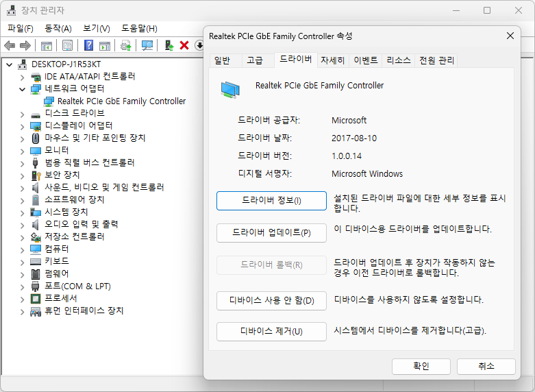Click the 네트워크 어댑터 category icon
Viewport: 535px width, 392px height.
pyautogui.click(x=36, y=89)
